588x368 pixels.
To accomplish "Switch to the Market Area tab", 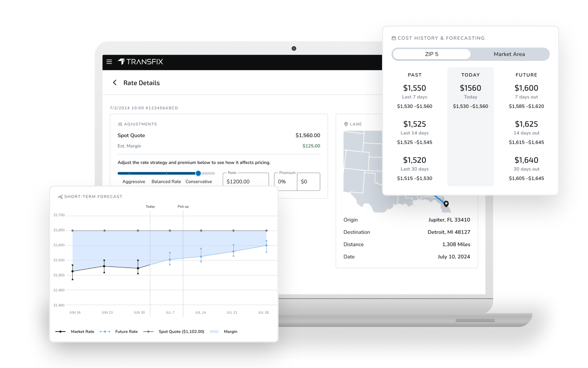I will click(509, 54).
